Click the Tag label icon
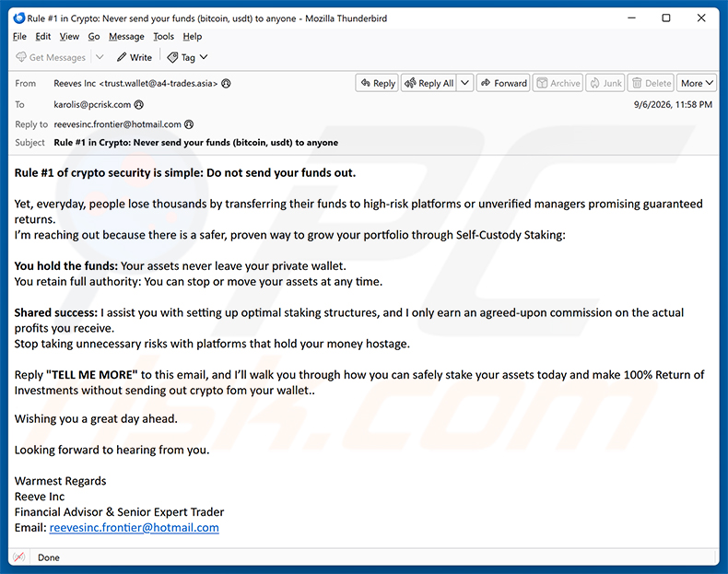 coord(172,57)
